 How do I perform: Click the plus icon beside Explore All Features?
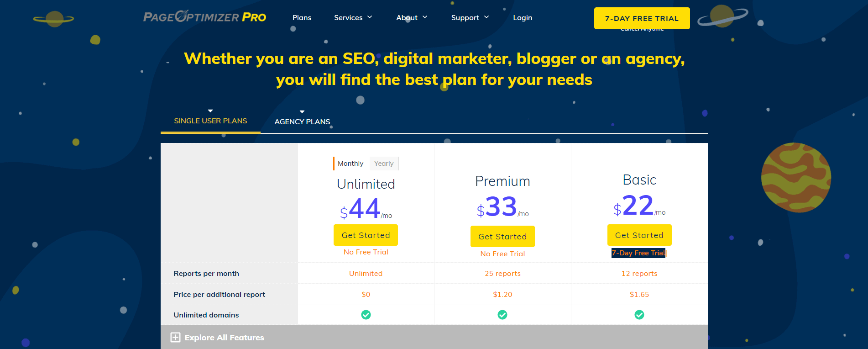(x=175, y=337)
